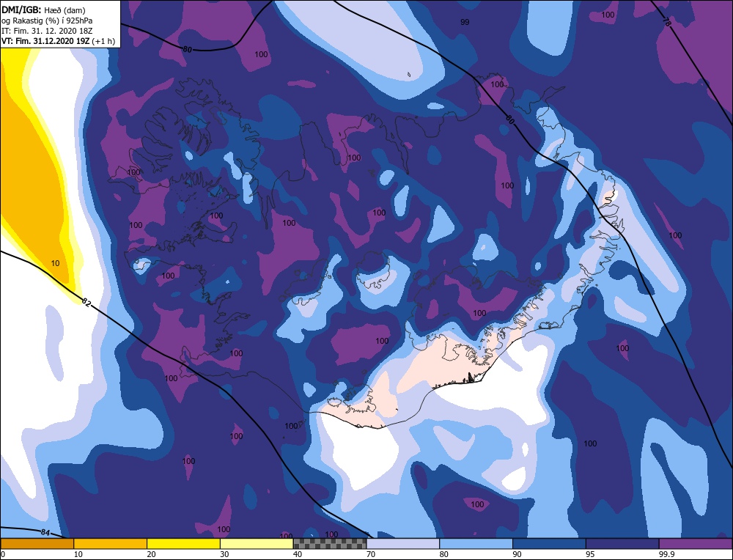Screen dimensions: 733x560
Task: Click the '(+1 h)' forecast offset text
Action: [x=104, y=41]
